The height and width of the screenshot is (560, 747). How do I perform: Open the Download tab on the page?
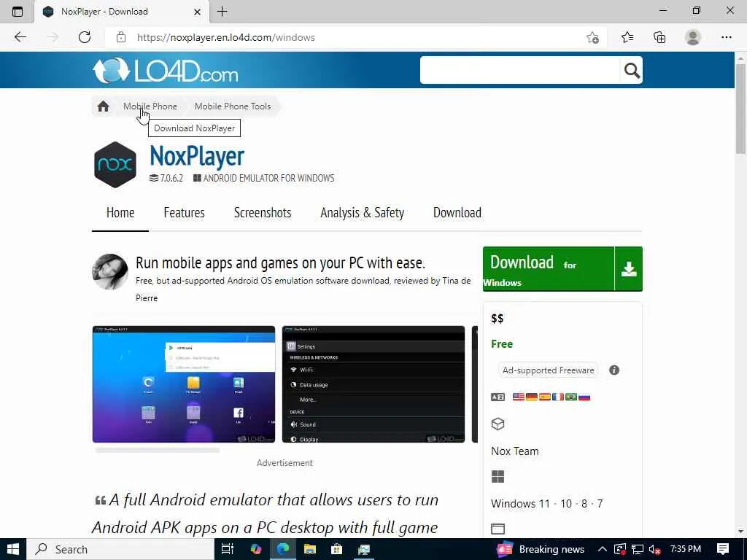[457, 213]
